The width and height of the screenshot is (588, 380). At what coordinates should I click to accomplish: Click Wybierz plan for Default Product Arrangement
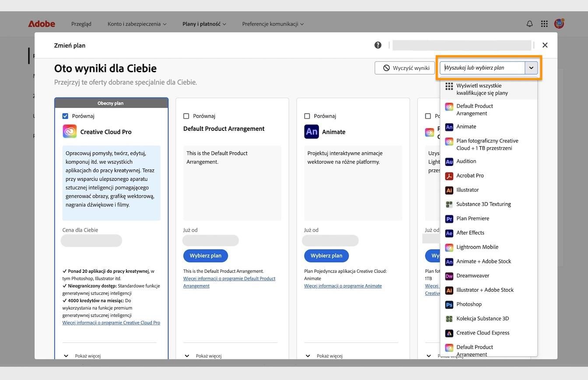[x=206, y=256]
